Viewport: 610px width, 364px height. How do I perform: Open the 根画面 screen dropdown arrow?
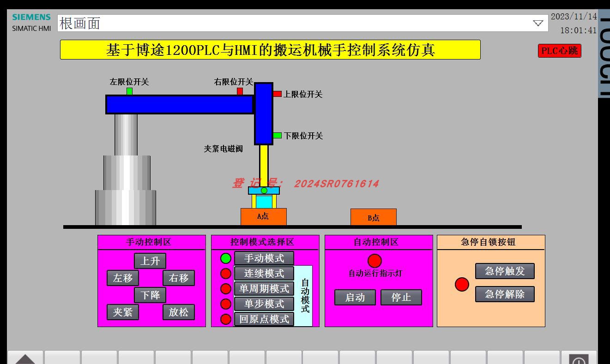pos(538,23)
